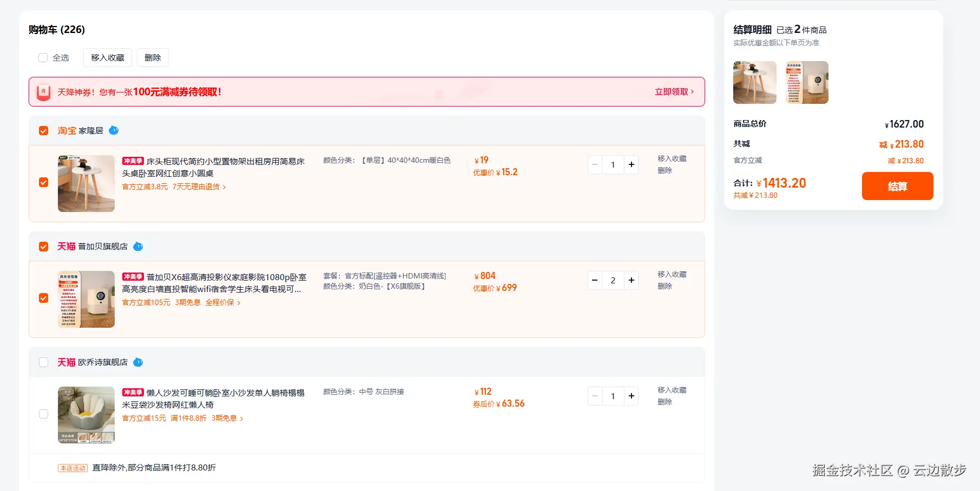The height and width of the screenshot is (491, 980).
Task: Click the 本店活动 badge at the bottom
Action: pos(73,467)
